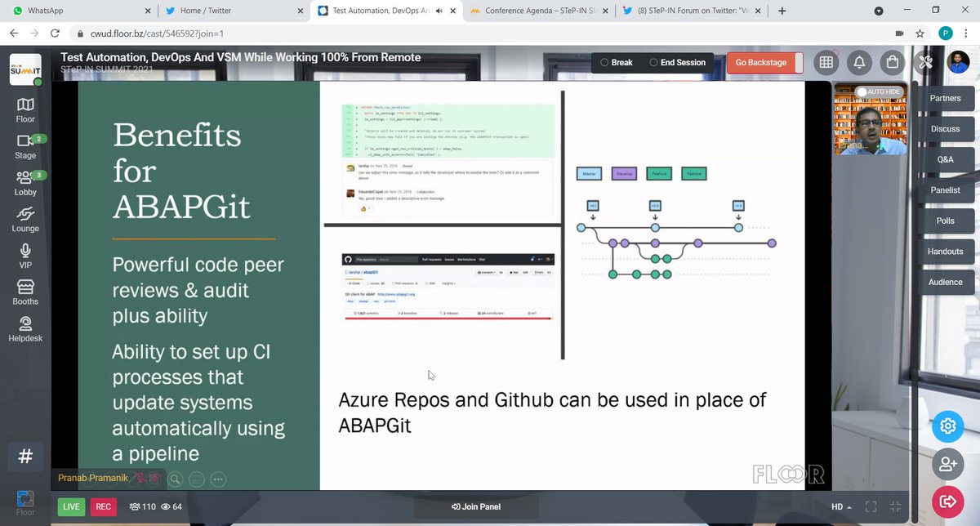Open the Handouts panel
Image resolution: width=980 pixels, height=526 pixels.
click(x=945, y=252)
